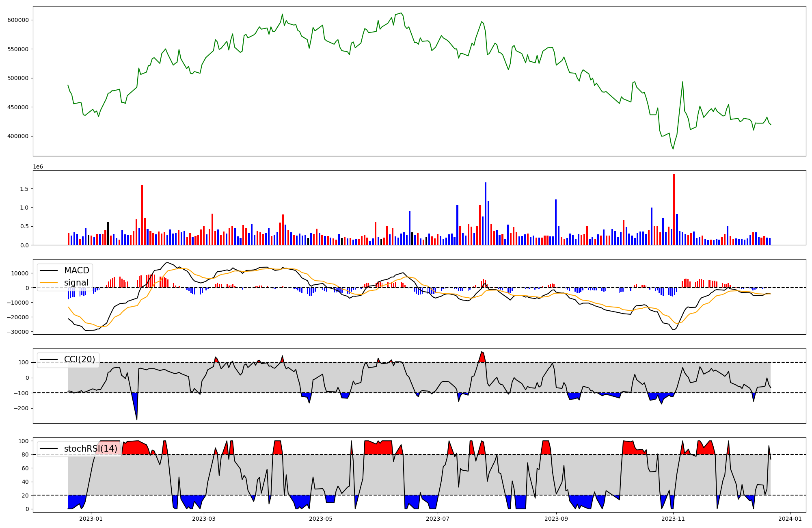Click the 10000 MACD axis tick label

tap(19, 273)
